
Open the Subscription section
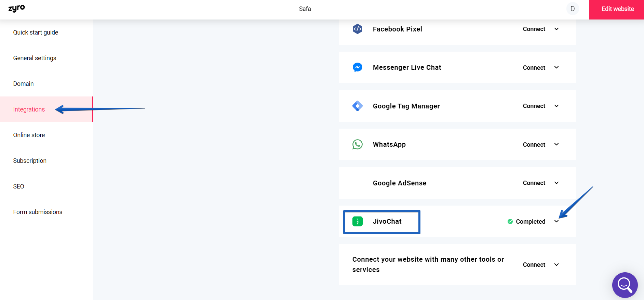pyautogui.click(x=46, y=161)
